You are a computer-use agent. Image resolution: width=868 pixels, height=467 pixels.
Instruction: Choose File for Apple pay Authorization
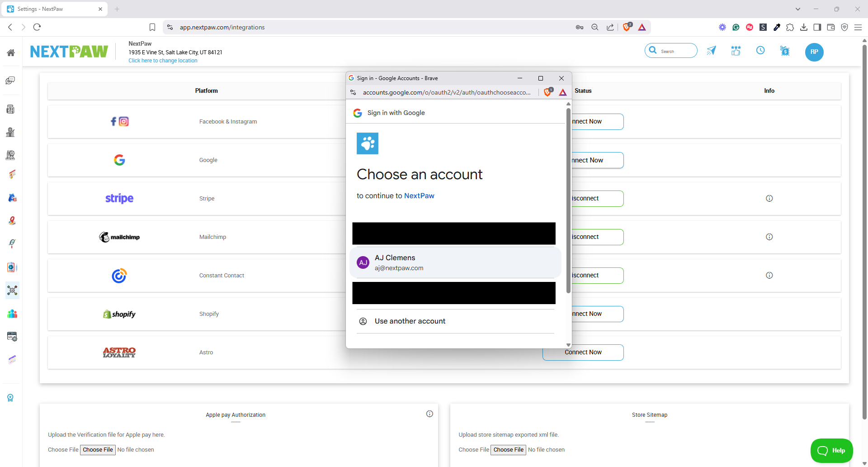point(98,450)
